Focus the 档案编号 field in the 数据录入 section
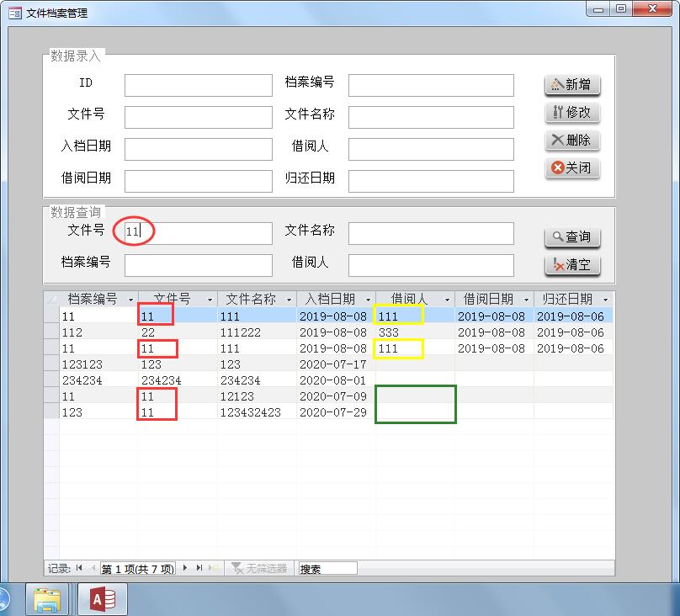 [431, 85]
